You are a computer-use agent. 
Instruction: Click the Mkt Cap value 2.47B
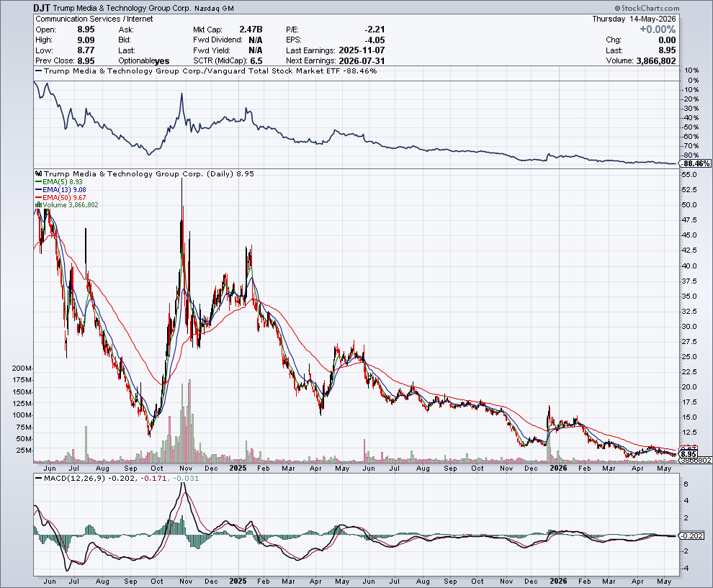251,30
